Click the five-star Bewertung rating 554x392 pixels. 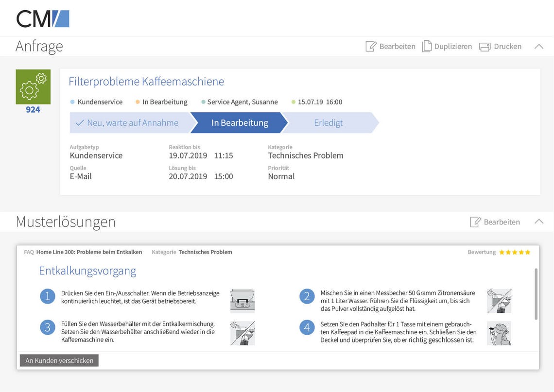click(514, 252)
